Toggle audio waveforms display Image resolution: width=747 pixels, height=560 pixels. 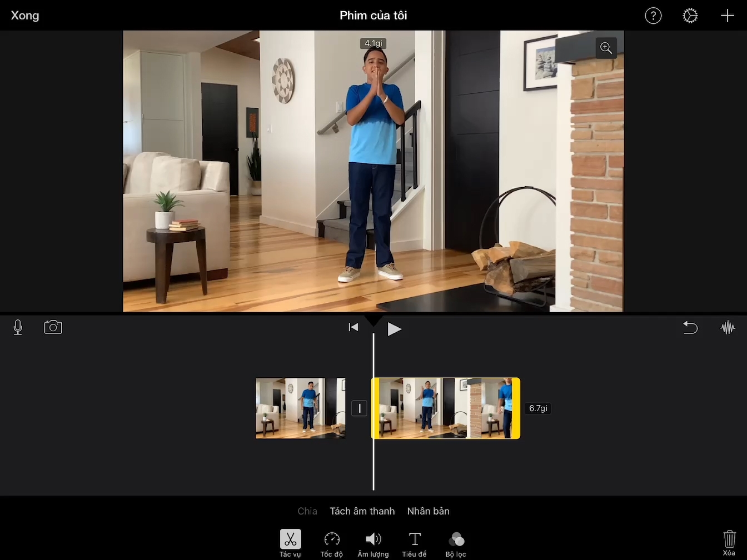727,327
